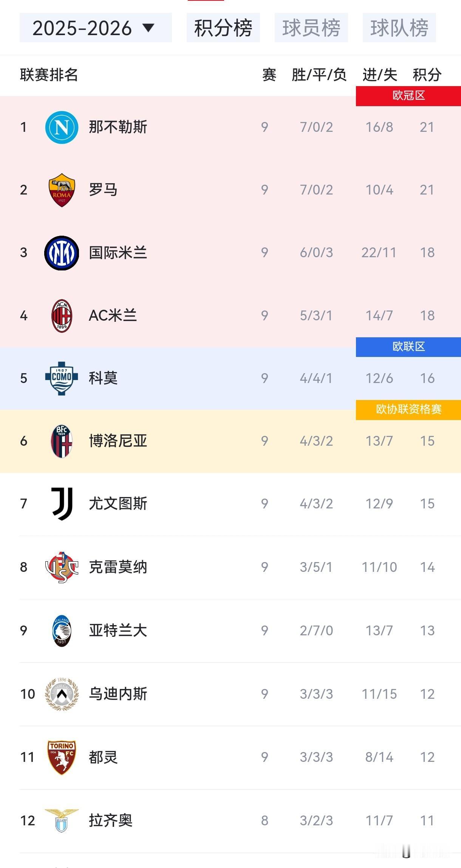The width and height of the screenshot is (461, 868).
Task: Switch to the 球员榜 tab
Action: (x=311, y=27)
